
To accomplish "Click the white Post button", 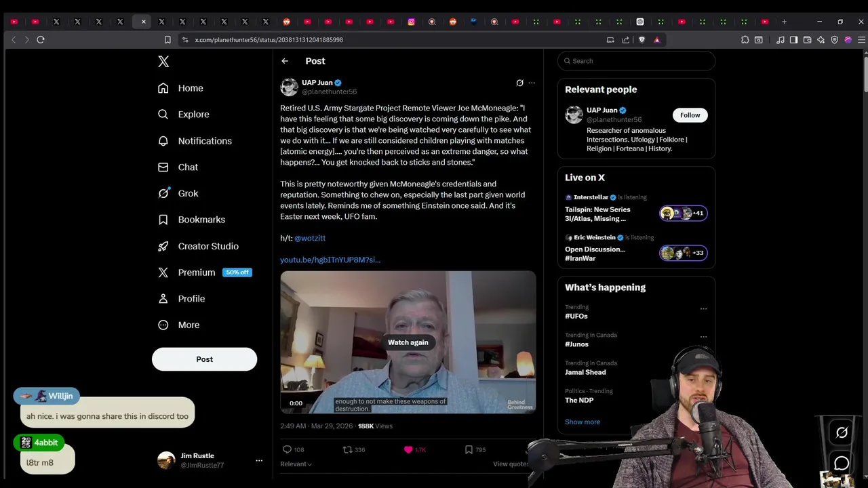I will pyautogui.click(x=204, y=359).
